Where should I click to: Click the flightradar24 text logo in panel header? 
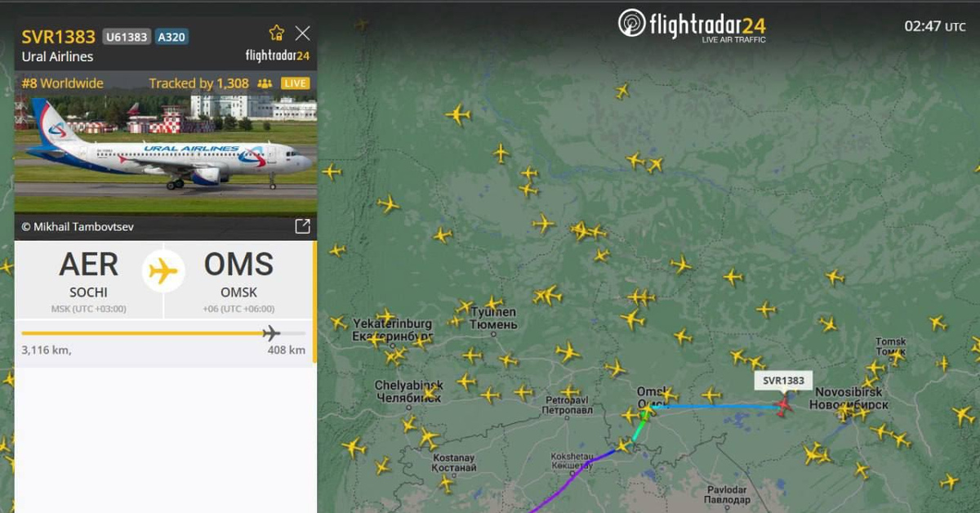click(x=278, y=56)
